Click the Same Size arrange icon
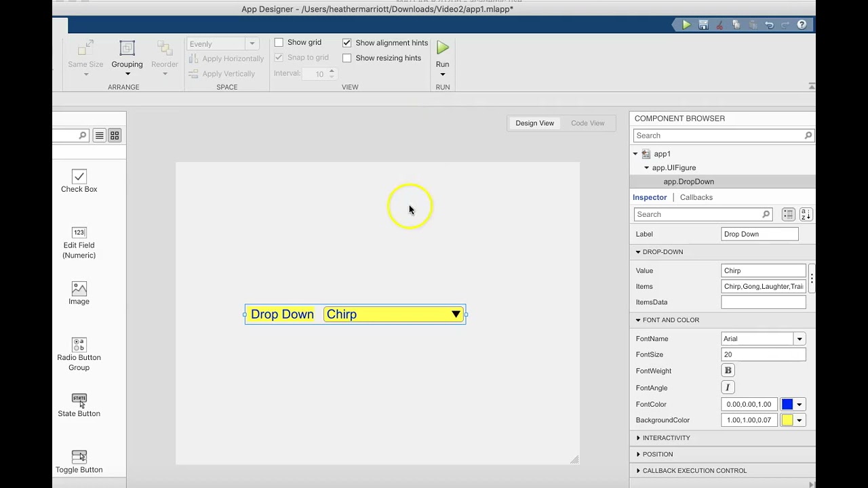 [x=85, y=48]
